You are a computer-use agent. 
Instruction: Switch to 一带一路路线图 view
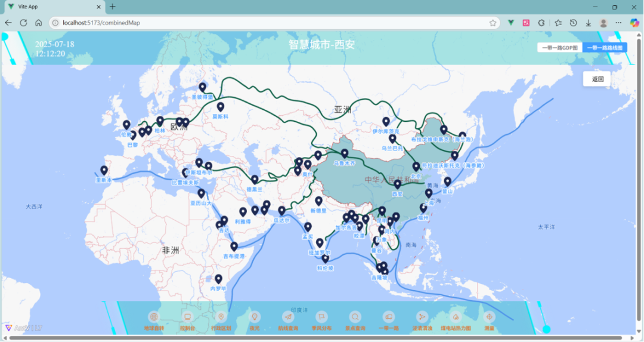[605, 48]
